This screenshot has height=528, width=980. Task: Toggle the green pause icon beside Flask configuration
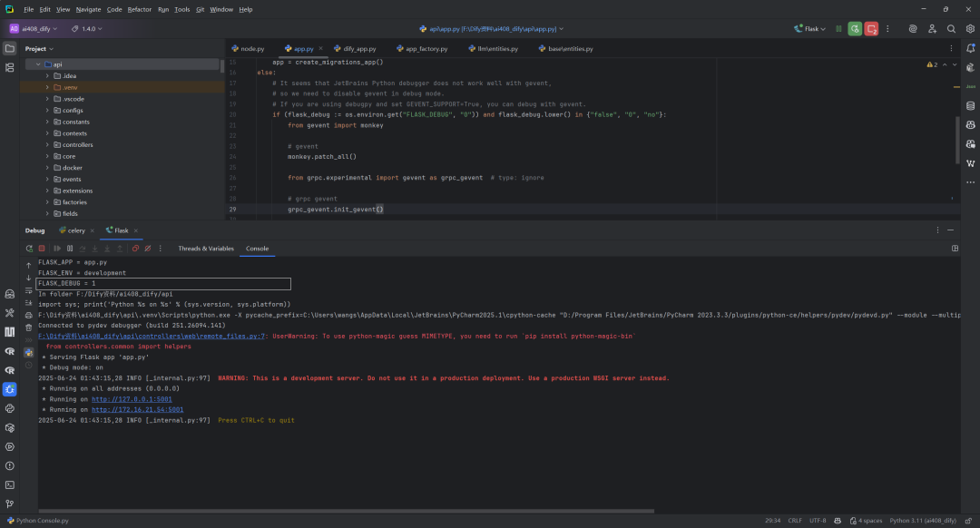coord(838,29)
